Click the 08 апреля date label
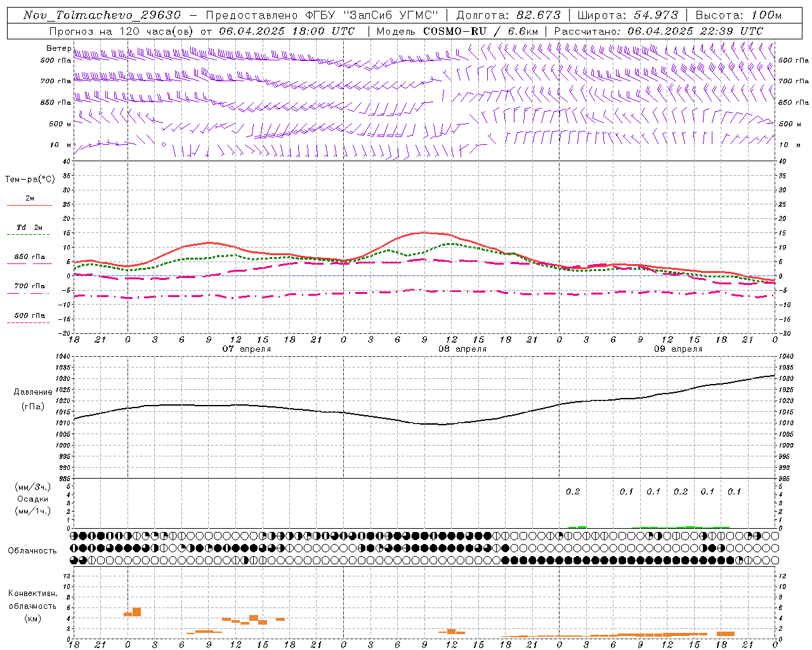Screen dimensions: 812x650 point(462,349)
